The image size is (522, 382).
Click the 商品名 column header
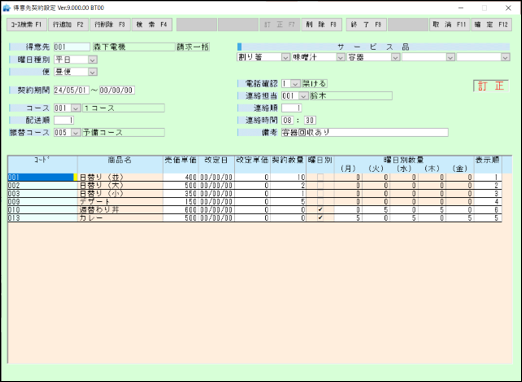120,160
